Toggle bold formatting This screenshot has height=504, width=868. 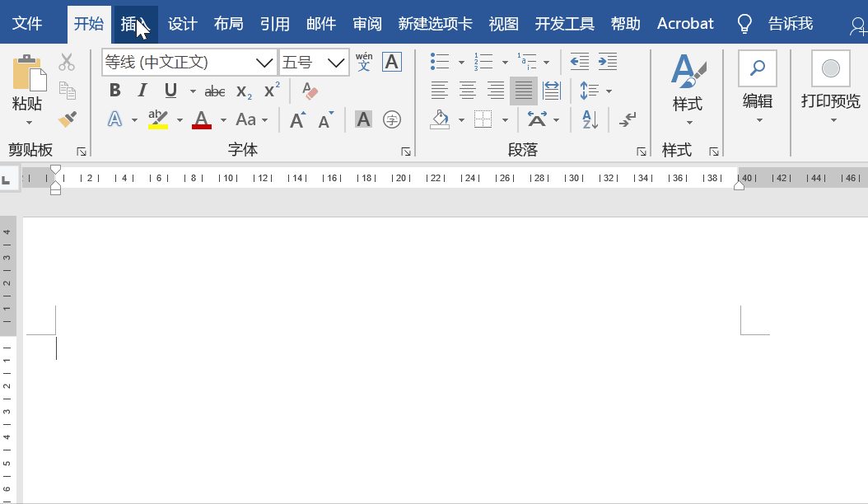point(114,91)
